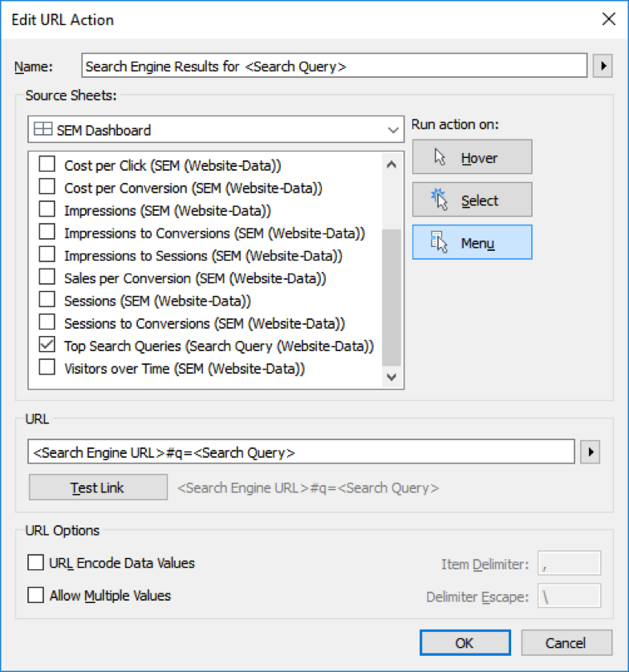Click OK to save the URL action
The image size is (629, 672).
click(466, 642)
